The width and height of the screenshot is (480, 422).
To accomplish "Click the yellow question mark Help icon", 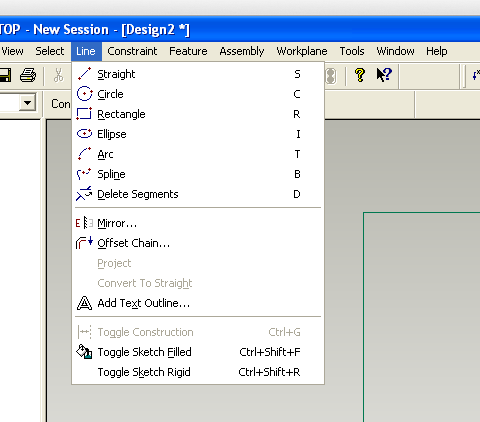I will click(x=360, y=75).
